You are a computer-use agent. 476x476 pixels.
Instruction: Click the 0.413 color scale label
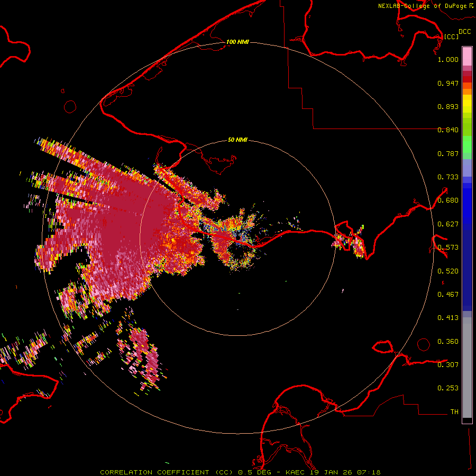[x=448, y=318]
